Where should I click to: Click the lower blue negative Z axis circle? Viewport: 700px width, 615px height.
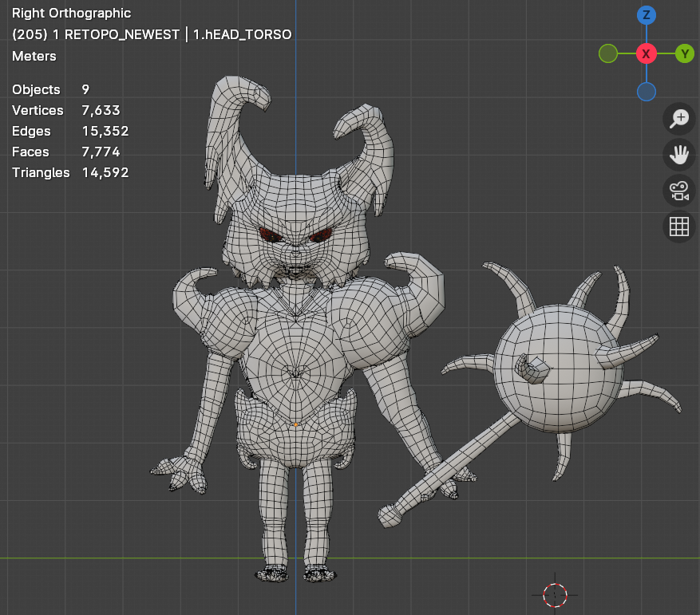647,92
